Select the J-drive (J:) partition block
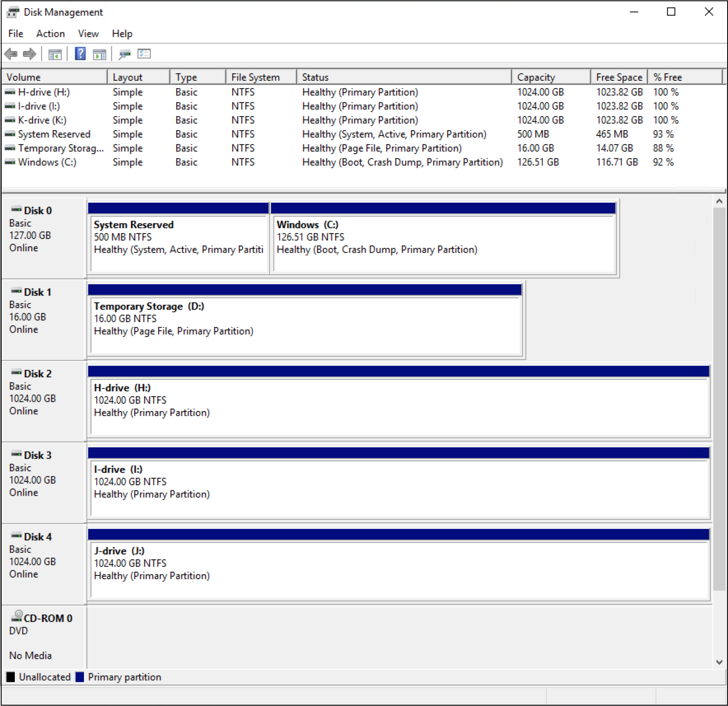 (x=399, y=564)
